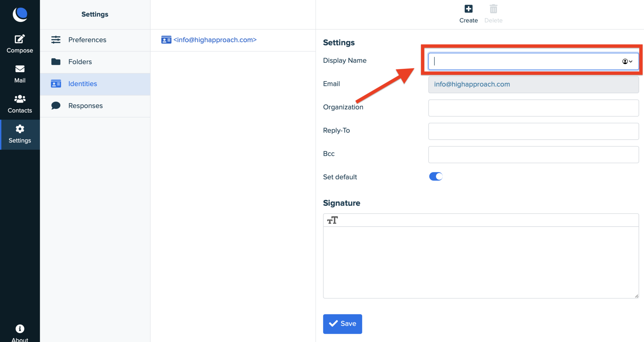644x342 pixels.
Task: Go to Mail in the sidebar
Action: [20, 74]
